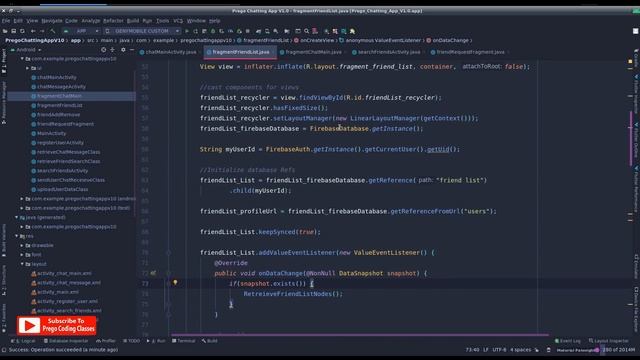Click the yellow lightbulb intention icon
Image resolution: width=640 pixels, height=360 pixels.
175,282
